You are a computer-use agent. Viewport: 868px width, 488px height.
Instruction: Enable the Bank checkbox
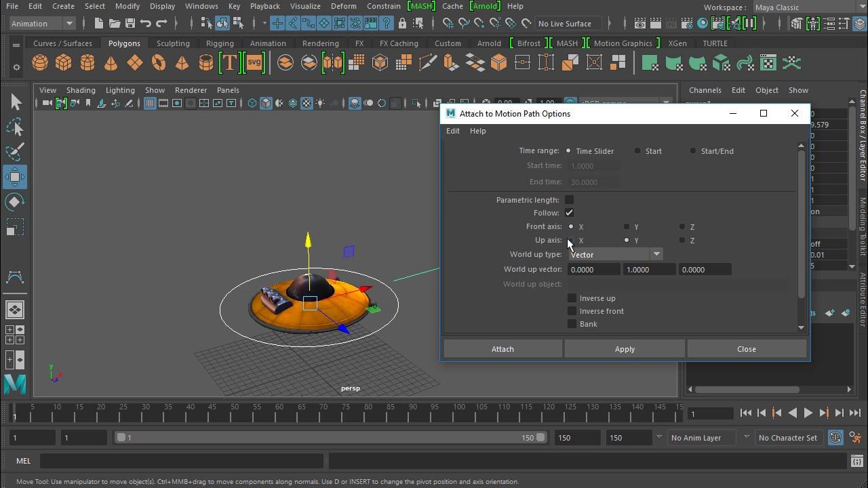[572, 324]
